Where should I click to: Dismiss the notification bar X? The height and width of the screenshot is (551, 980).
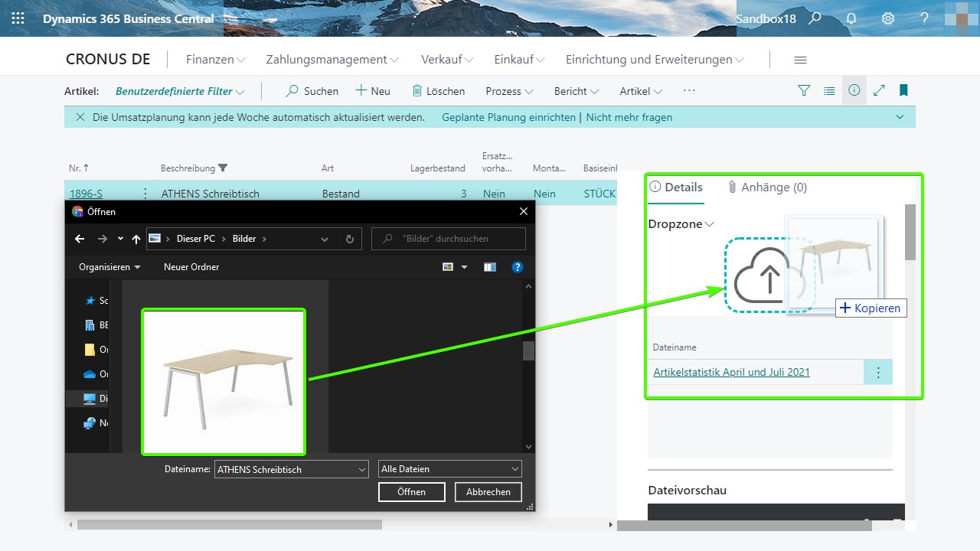[x=79, y=117]
